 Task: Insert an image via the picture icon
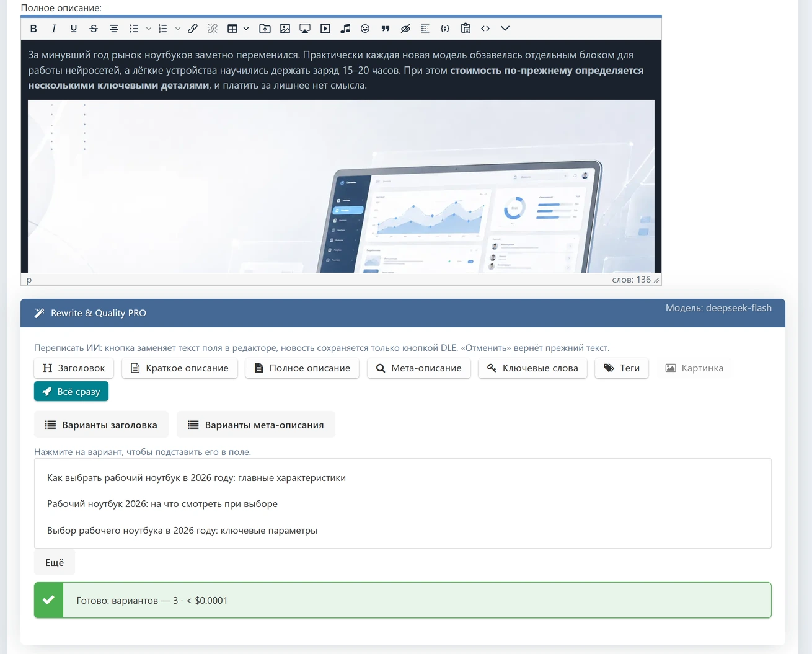coord(285,29)
